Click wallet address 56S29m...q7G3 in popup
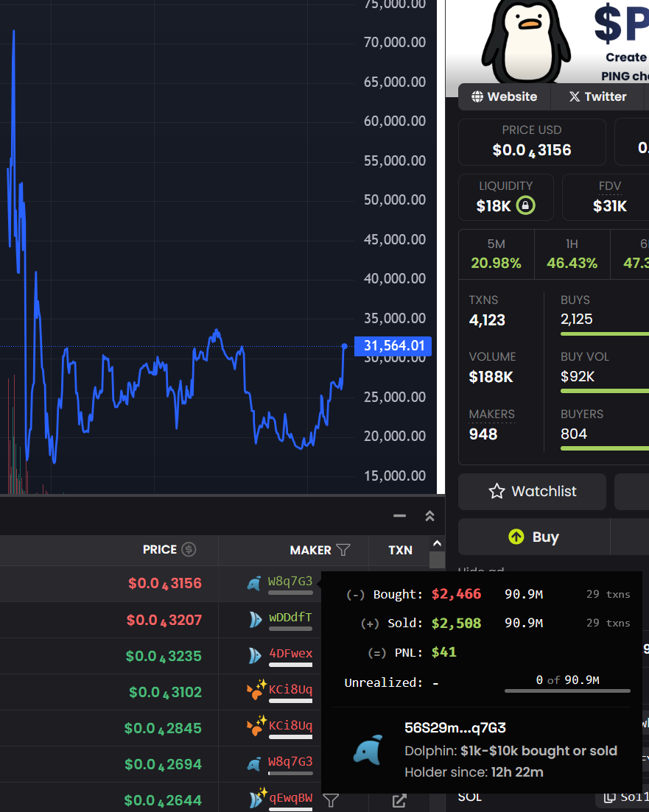This screenshot has height=812, width=649. pyautogui.click(x=455, y=727)
